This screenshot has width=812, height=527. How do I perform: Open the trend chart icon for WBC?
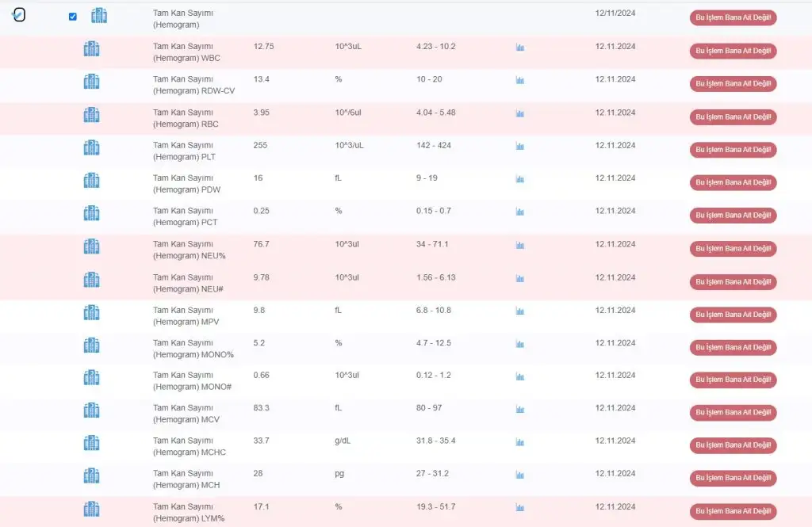pos(520,48)
